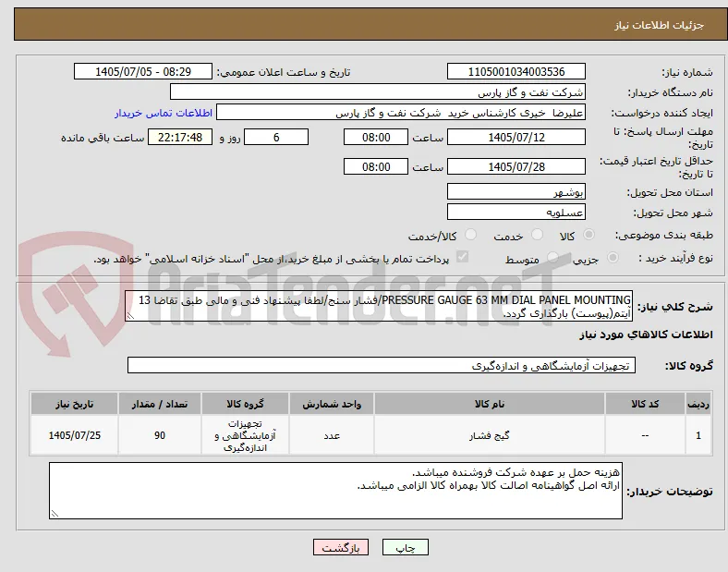Screen dimensions: 728x572
Task: Click the row number cell 1
Action: [x=698, y=435]
